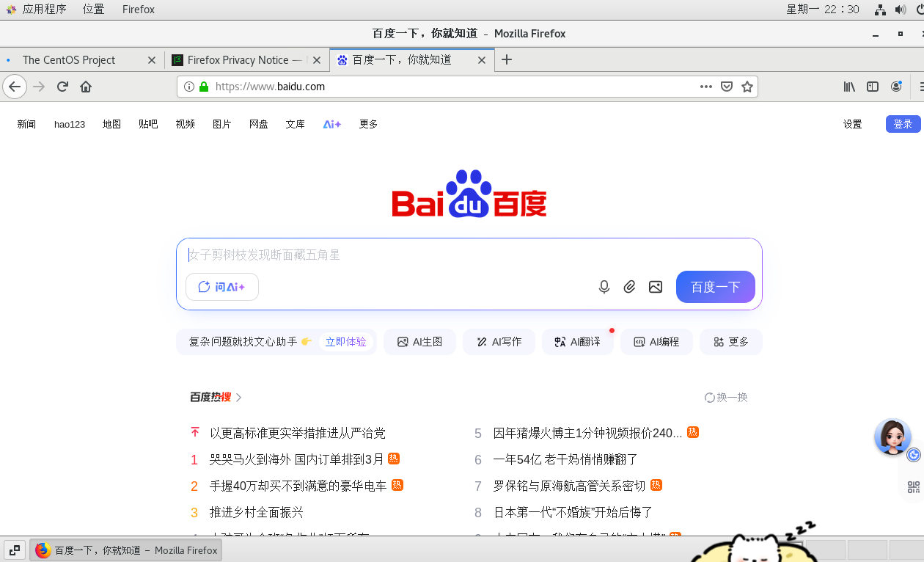This screenshot has height=562, width=924.
Task: Click 立即体验 link
Action: point(346,342)
